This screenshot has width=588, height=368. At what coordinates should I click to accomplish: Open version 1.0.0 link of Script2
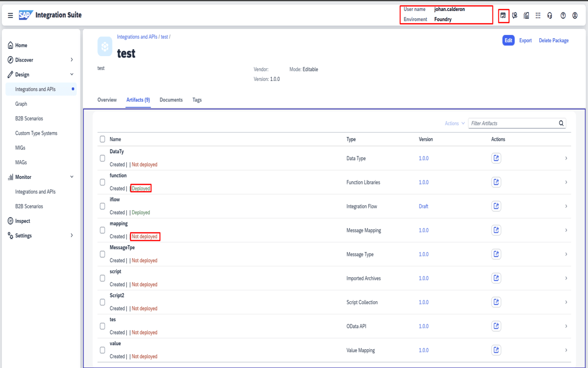(x=423, y=302)
